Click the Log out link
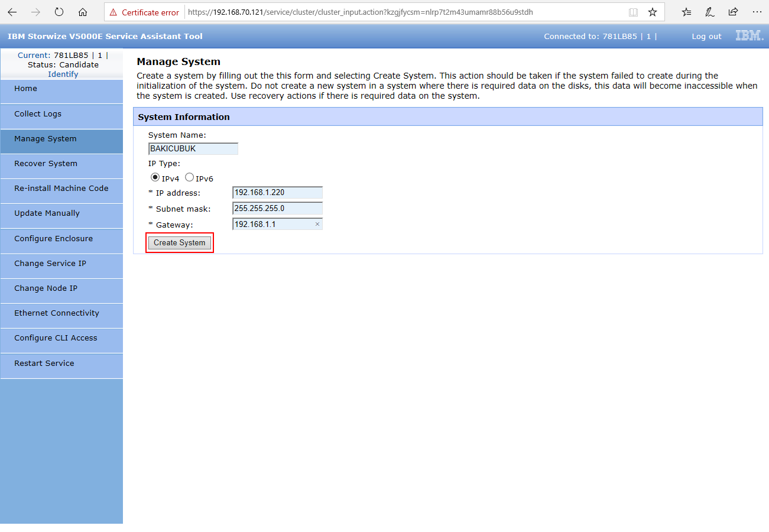Screen dimensions: 769x532 (706, 37)
